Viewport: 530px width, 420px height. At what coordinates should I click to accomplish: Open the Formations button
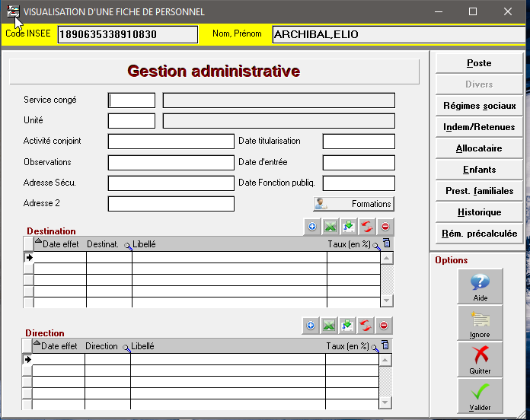354,204
